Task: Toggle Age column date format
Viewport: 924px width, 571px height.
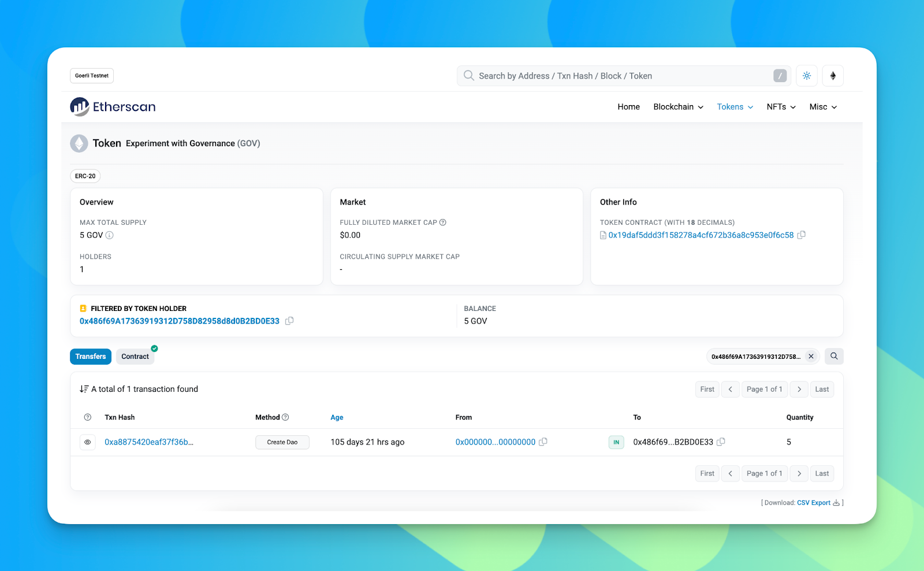Action: coord(337,417)
